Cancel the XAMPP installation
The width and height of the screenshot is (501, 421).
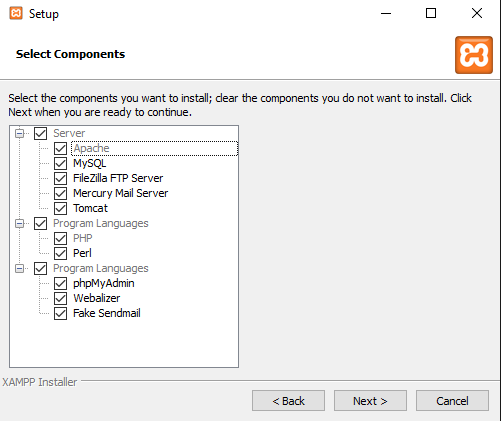pos(452,401)
